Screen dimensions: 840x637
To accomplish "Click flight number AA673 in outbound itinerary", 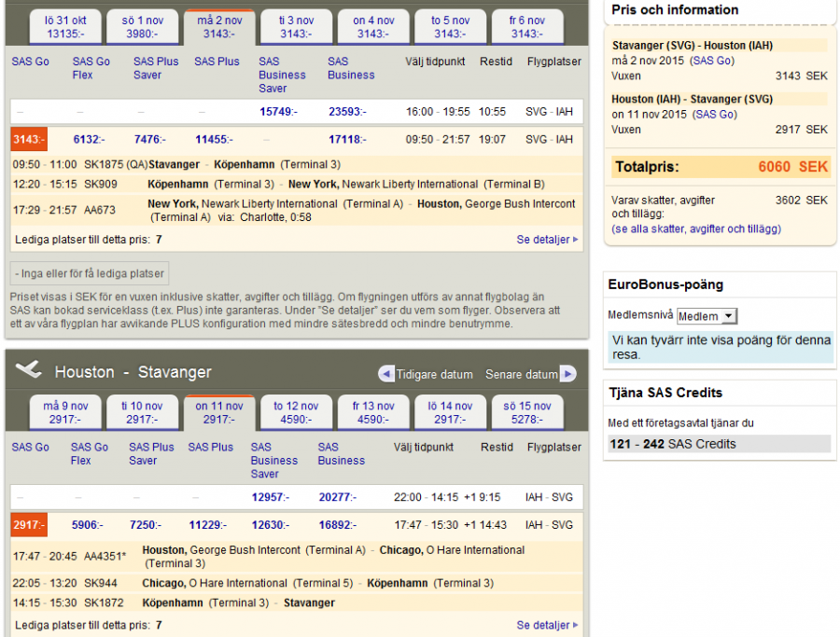I will click(x=100, y=210).
